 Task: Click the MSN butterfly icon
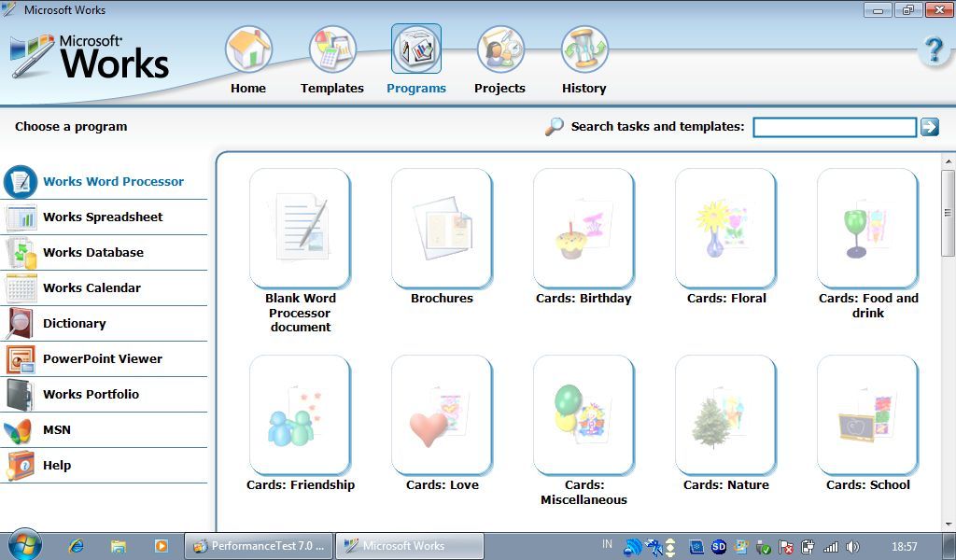pos(19,430)
